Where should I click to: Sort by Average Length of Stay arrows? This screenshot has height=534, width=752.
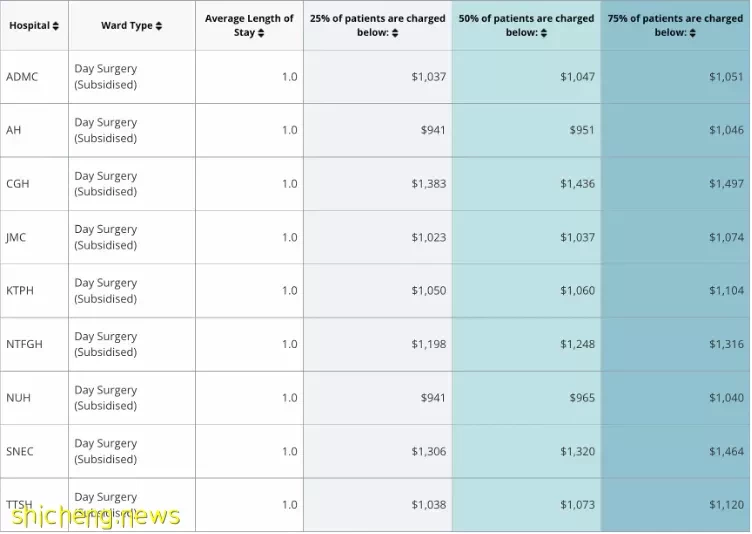(x=261, y=33)
